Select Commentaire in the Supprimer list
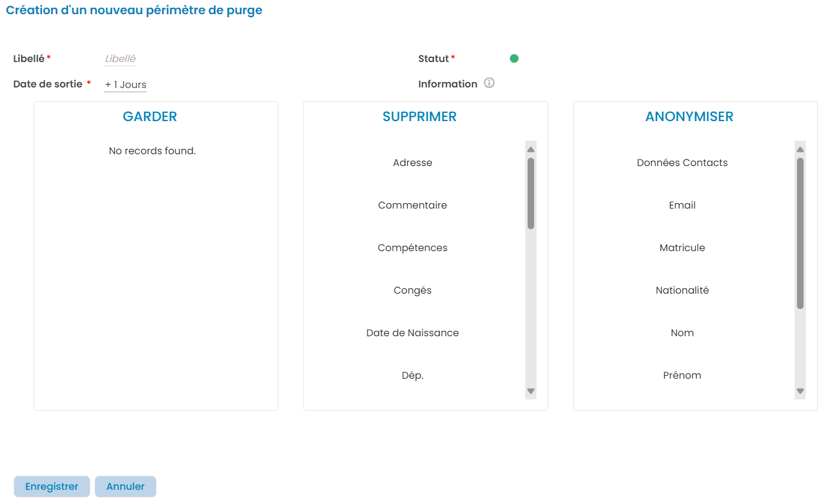The image size is (826, 504). click(x=412, y=205)
